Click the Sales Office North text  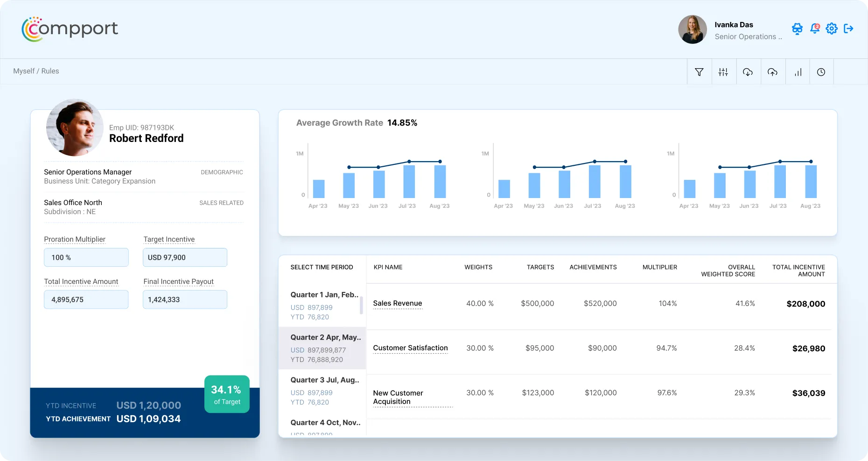(73, 203)
